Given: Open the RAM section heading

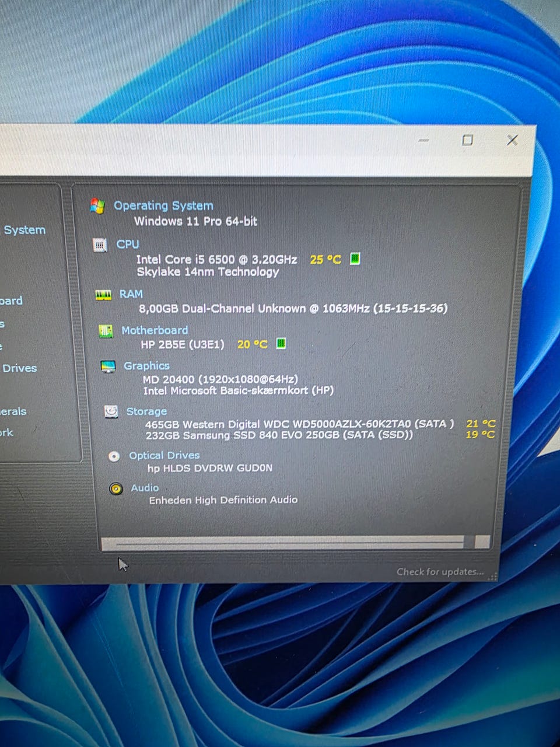Looking at the screenshot, I should pyautogui.click(x=131, y=294).
